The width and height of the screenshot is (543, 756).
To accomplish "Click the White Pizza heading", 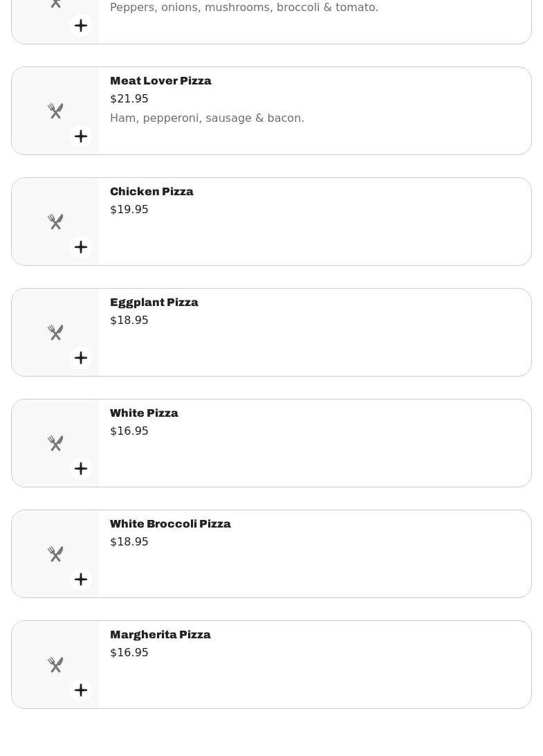I will coord(144,413).
